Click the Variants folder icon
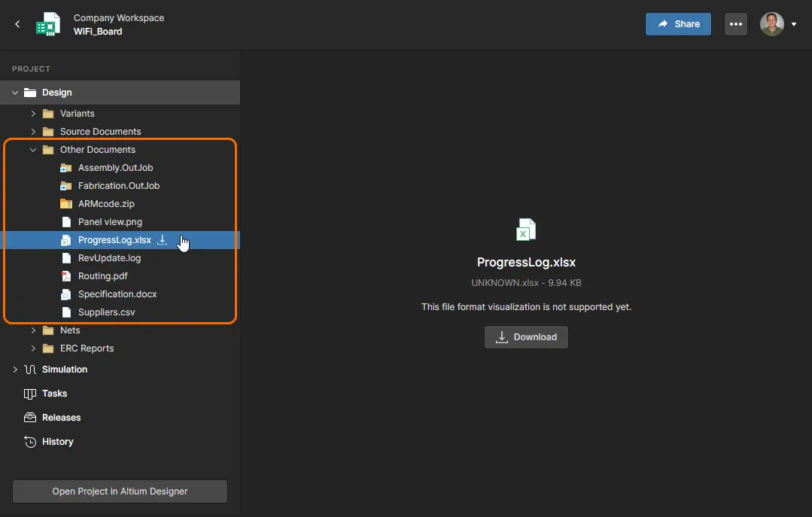The image size is (812, 517). (48, 114)
